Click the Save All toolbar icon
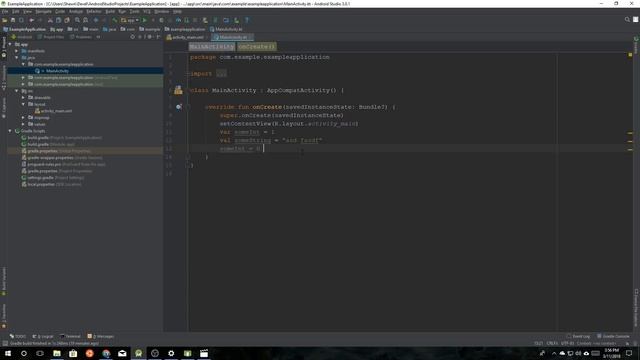The width and height of the screenshot is (640, 360). click(x=13, y=20)
